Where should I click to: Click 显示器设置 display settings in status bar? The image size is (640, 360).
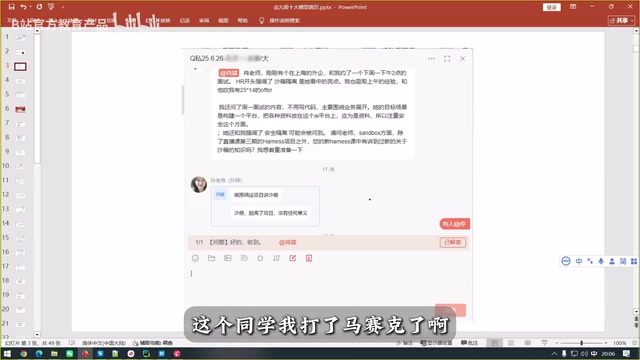(x=436, y=343)
